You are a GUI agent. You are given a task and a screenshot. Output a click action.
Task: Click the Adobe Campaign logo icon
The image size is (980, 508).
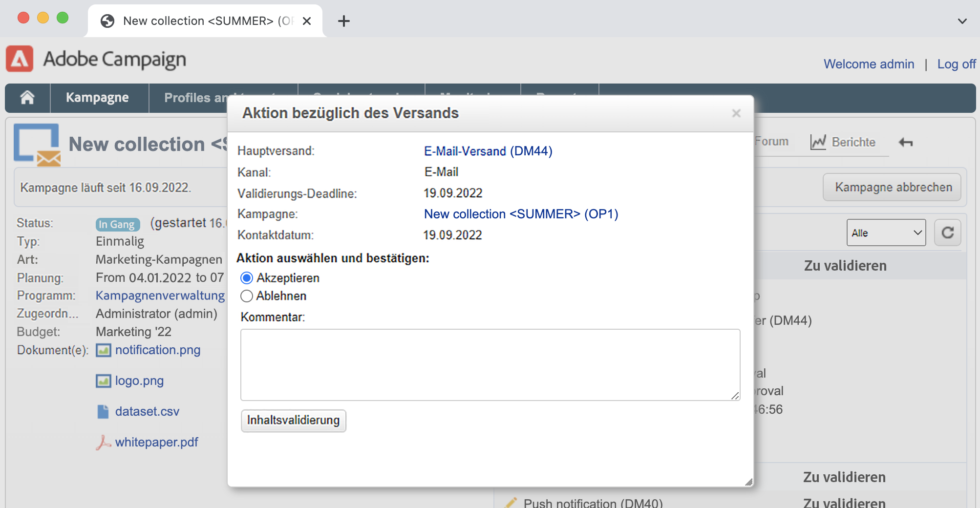tap(20, 59)
